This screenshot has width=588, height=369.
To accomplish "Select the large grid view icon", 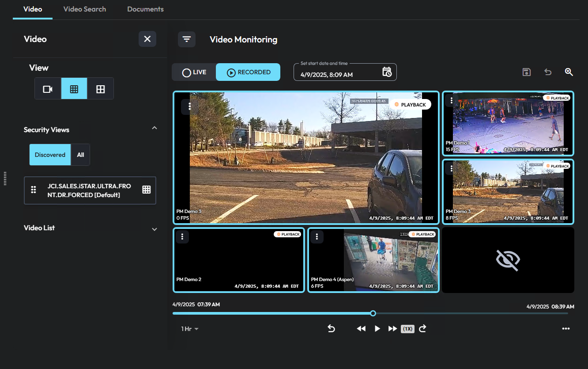I will [74, 88].
